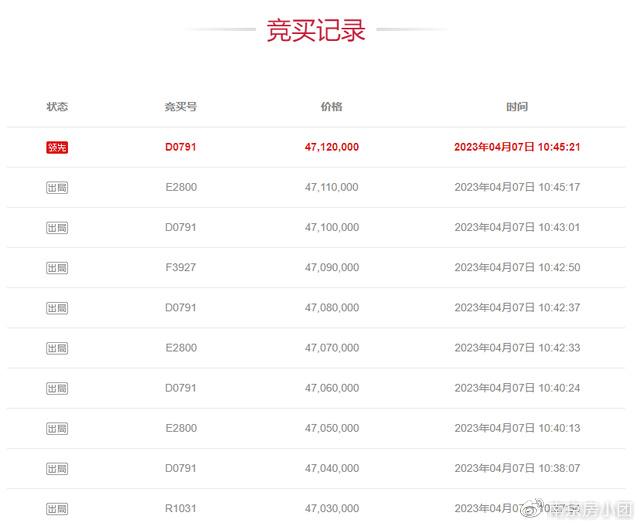640x526 pixels.
Task: Click the 状态 column header
Action: [57, 107]
